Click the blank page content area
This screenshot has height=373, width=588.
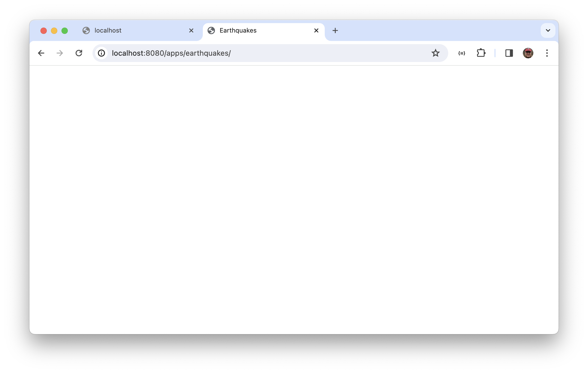(294, 200)
